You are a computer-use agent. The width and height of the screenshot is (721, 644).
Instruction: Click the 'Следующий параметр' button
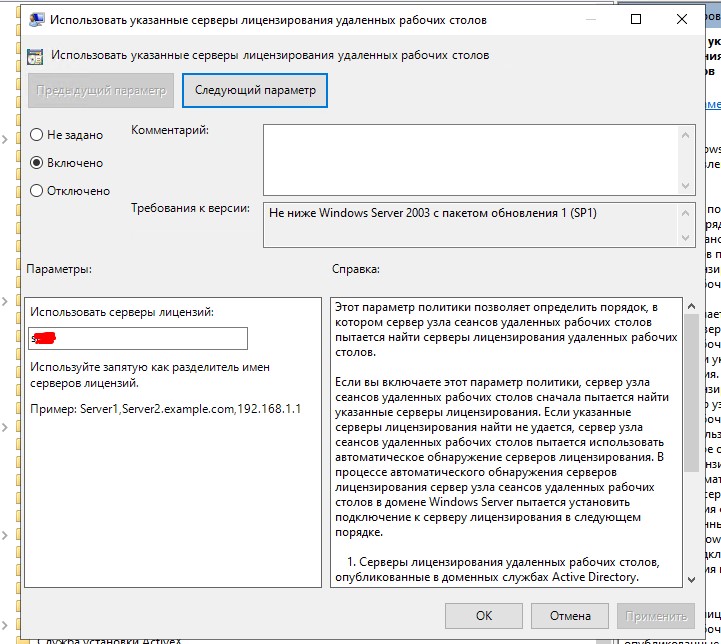click(255, 90)
